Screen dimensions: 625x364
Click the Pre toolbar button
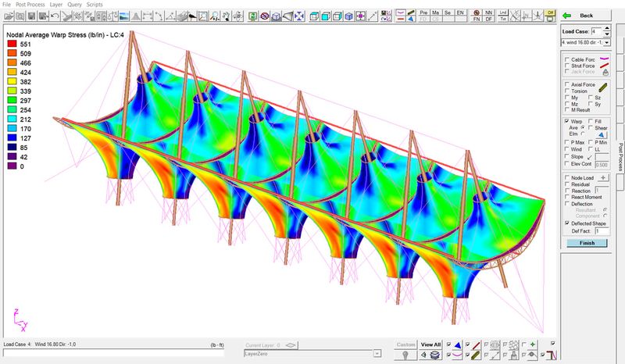(x=423, y=13)
